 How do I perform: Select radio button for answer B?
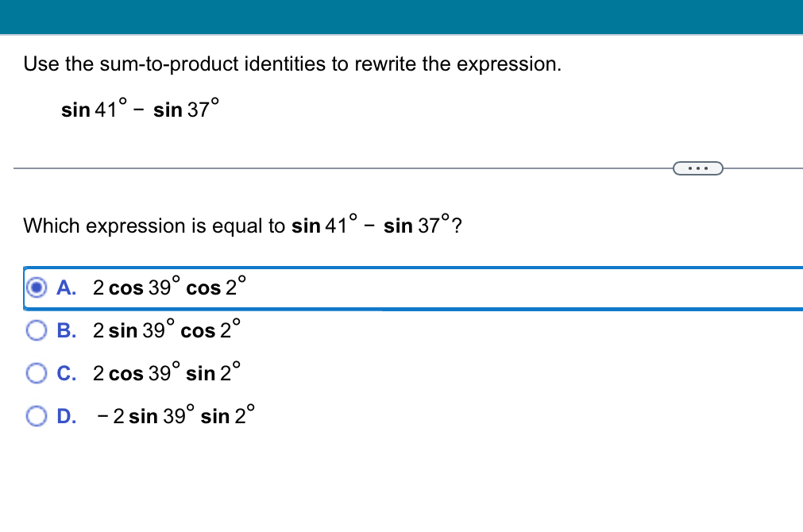click(x=37, y=330)
